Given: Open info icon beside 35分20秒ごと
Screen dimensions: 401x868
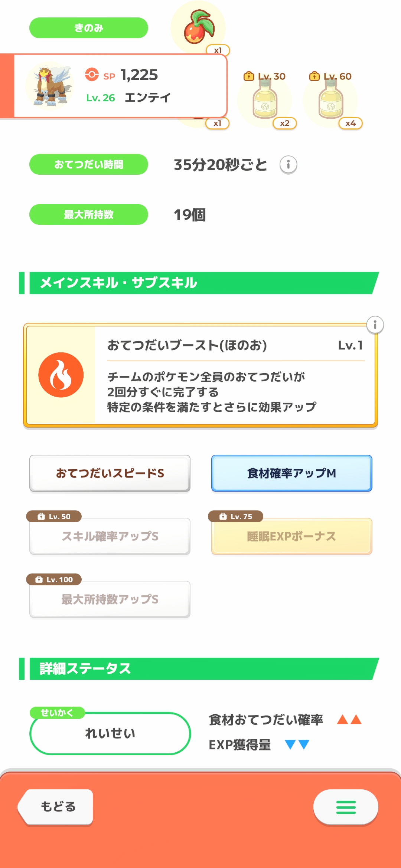Looking at the screenshot, I should click(x=288, y=164).
